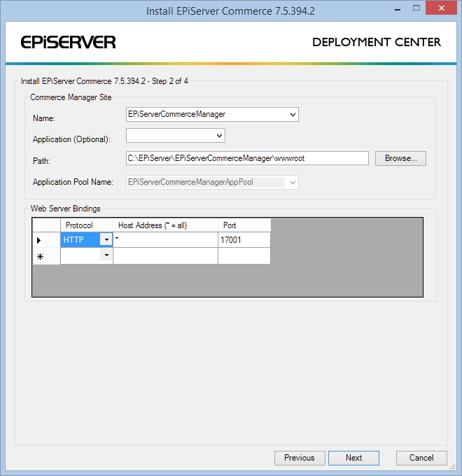462x476 pixels.
Task: Select the new row asterisk header
Action: click(46, 256)
